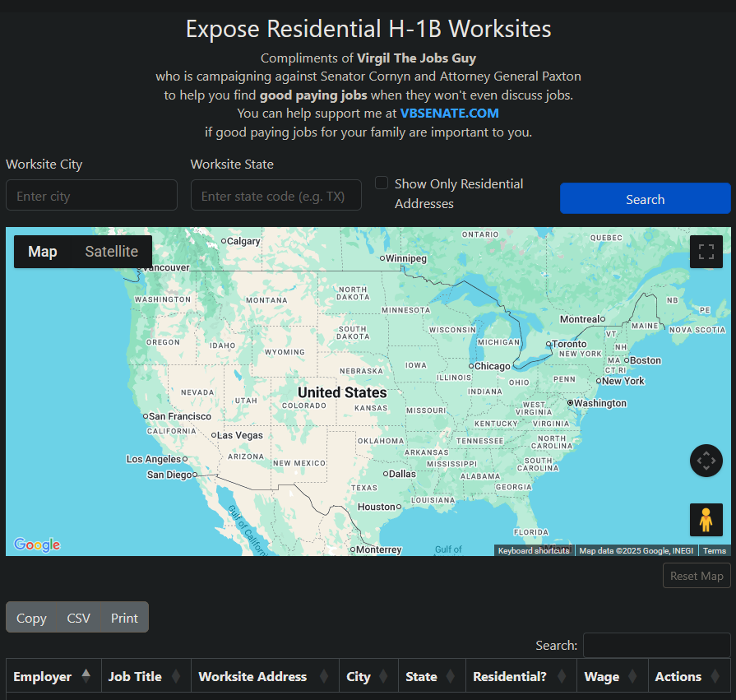Open map camera pan controls
Image resolution: width=736 pixels, height=700 pixels.
click(706, 461)
